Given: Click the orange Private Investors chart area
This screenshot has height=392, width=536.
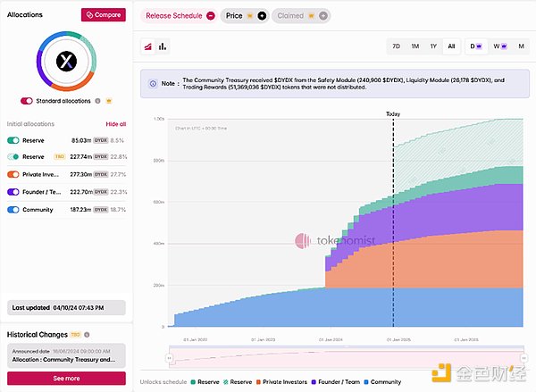Looking at the screenshot, I should pos(423,263).
